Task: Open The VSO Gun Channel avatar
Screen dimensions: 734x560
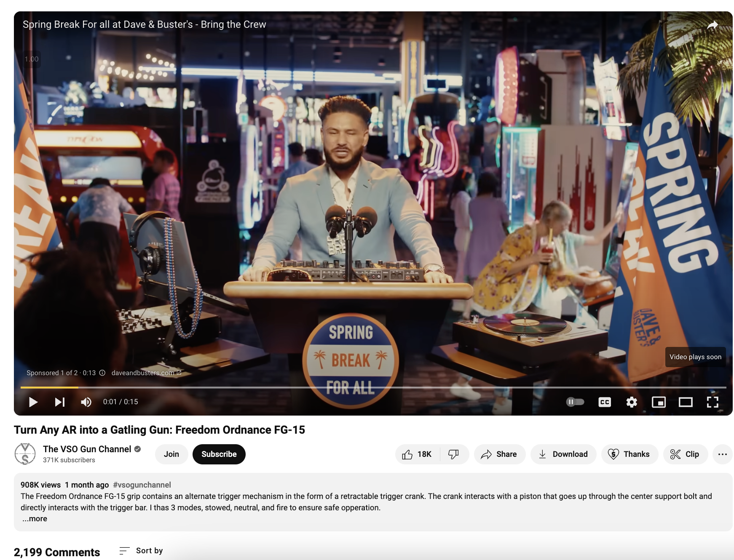Action: click(x=25, y=454)
